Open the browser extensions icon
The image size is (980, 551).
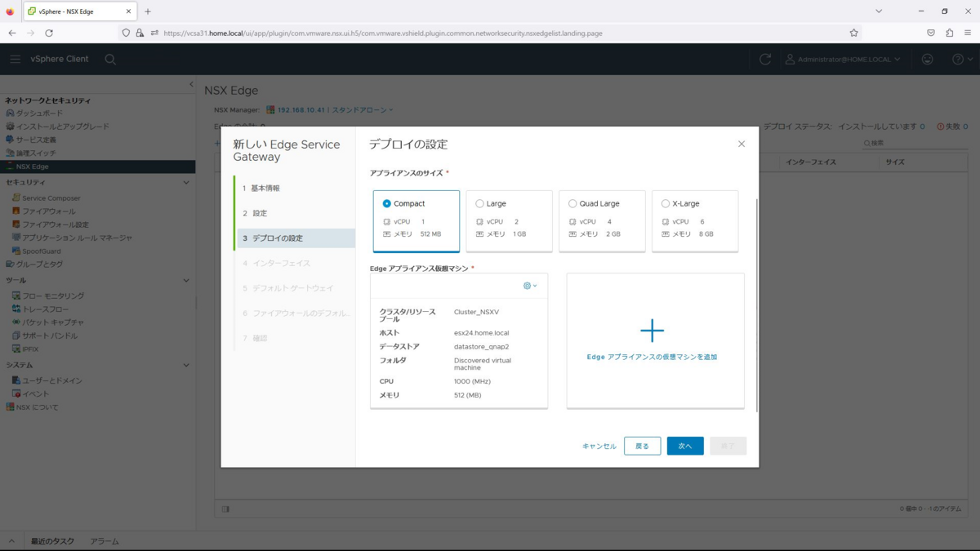click(949, 33)
